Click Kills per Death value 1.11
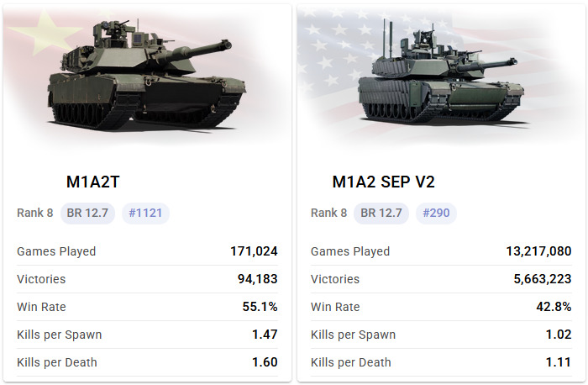 pyautogui.click(x=559, y=362)
